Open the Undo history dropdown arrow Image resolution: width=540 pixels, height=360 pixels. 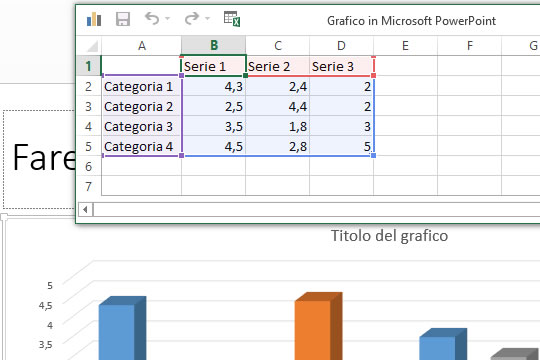click(168, 18)
